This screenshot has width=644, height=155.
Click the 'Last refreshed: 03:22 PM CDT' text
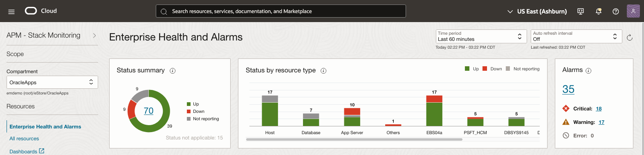[x=558, y=47]
